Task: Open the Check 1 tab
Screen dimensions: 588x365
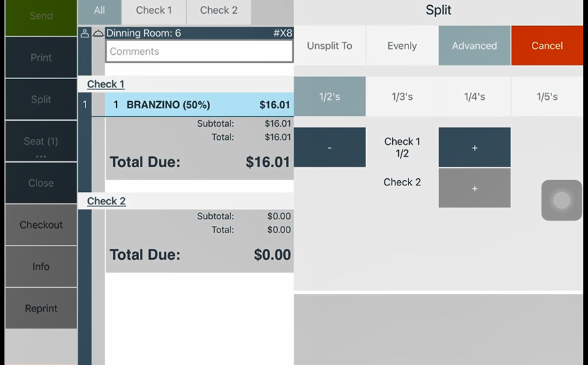Action: (154, 10)
